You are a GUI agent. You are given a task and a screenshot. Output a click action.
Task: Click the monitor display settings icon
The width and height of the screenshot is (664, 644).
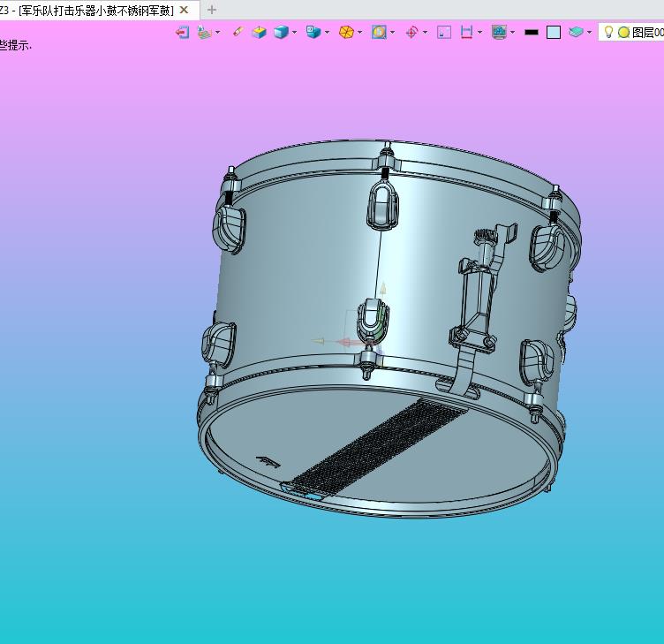[499, 32]
